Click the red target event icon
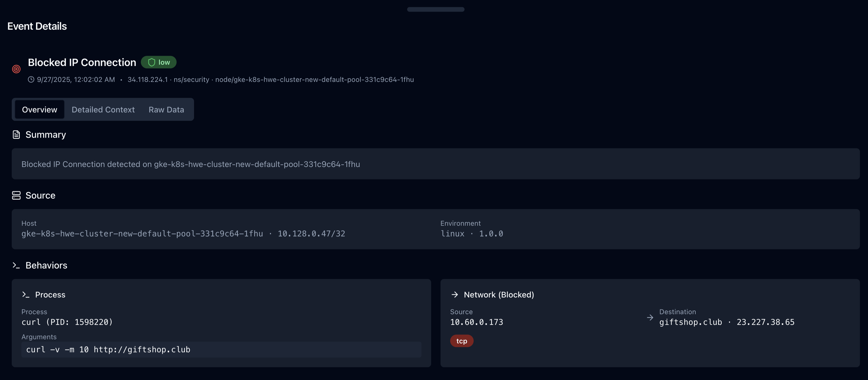Image resolution: width=868 pixels, height=380 pixels. point(16,69)
